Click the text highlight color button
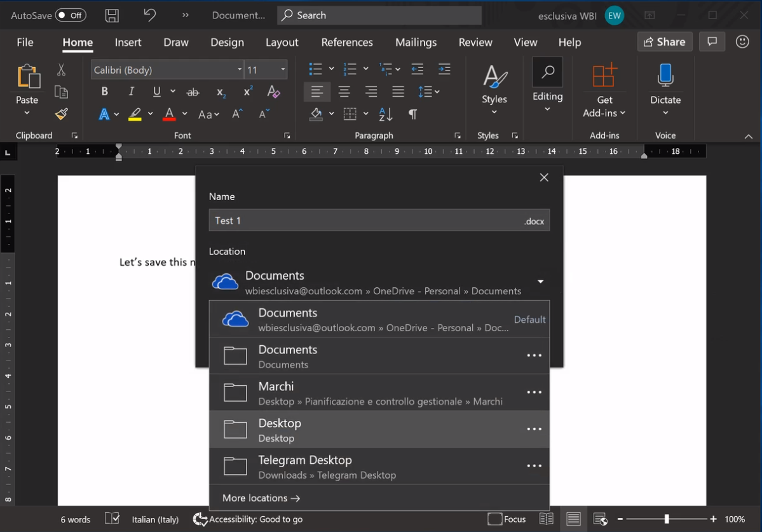This screenshot has width=762, height=532. [135, 114]
